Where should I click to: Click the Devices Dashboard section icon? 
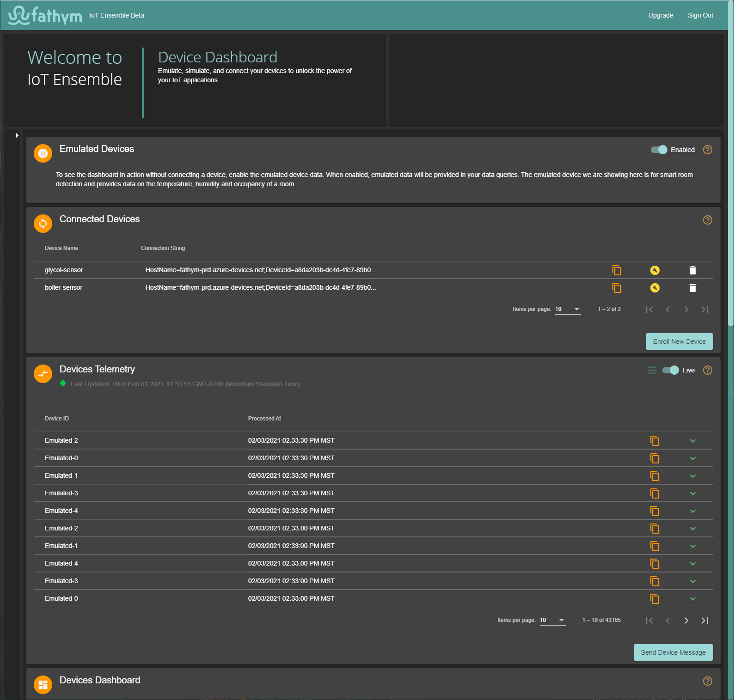[43, 685]
